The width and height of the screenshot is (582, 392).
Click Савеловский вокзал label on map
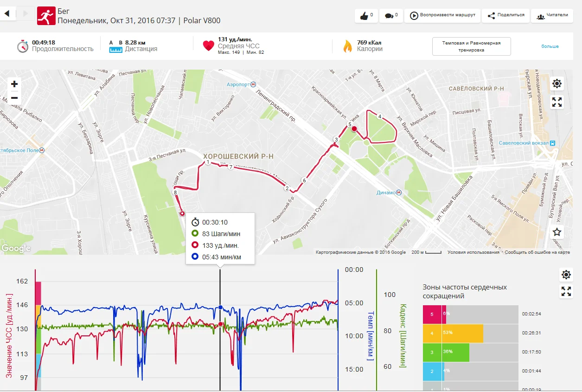(x=527, y=143)
